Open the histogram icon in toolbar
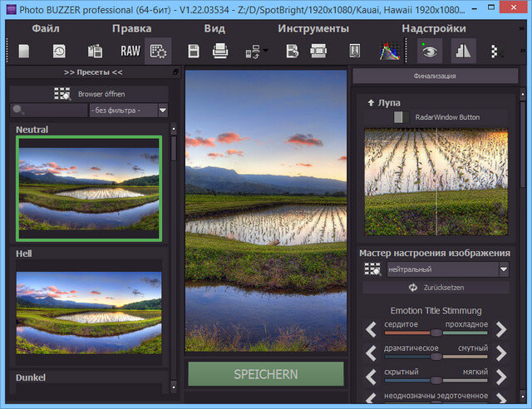532x409 pixels. pos(388,52)
